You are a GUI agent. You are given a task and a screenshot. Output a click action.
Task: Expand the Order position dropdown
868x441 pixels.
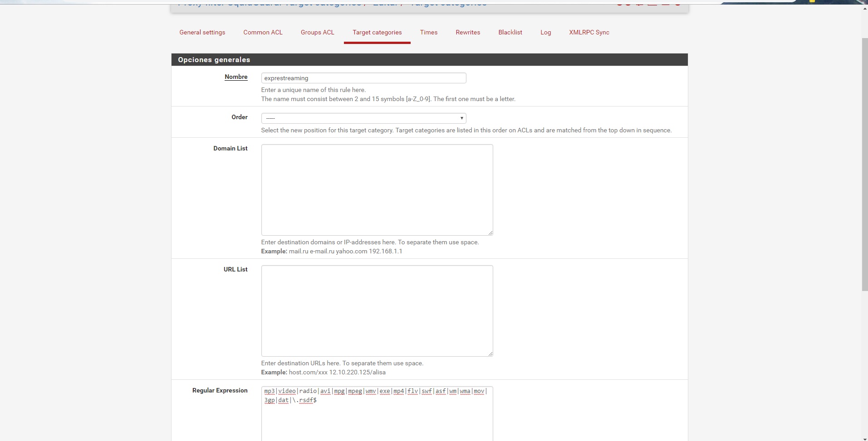point(363,118)
